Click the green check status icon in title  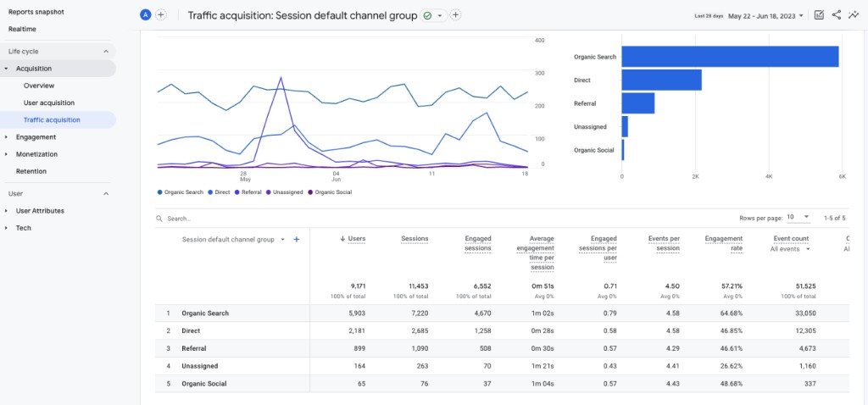[x=427, y=15]
